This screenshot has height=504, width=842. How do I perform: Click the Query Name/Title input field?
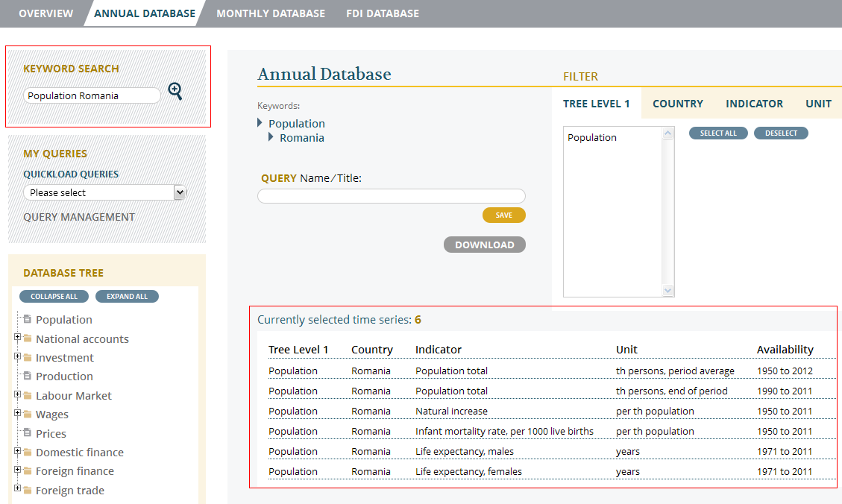click(x=391, y=196)
